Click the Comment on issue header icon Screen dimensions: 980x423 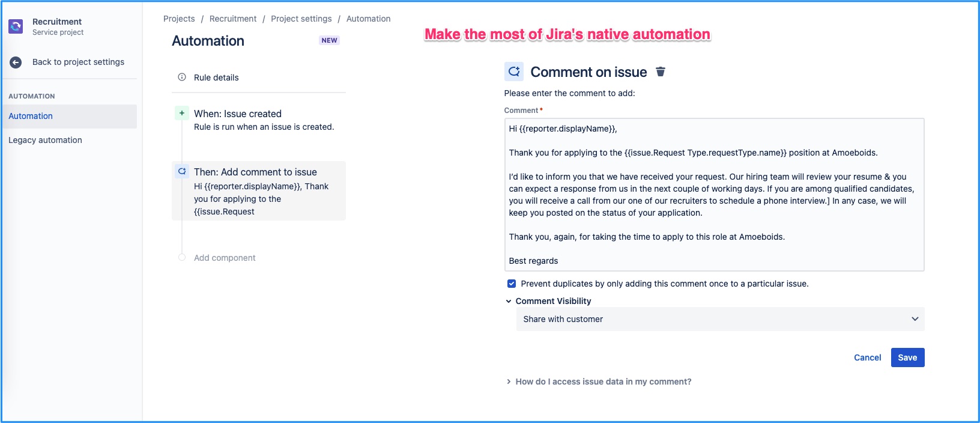pyautogui.click(x=514, y=72)
